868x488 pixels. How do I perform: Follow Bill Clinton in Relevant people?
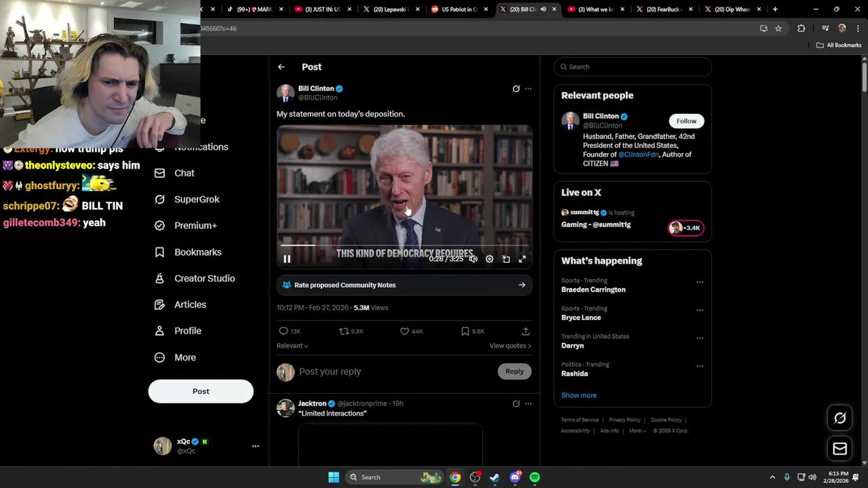coord(686,121)
